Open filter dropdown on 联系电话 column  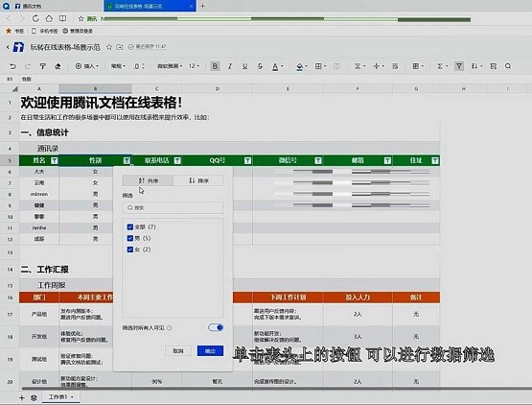click(x=177, y=160)
